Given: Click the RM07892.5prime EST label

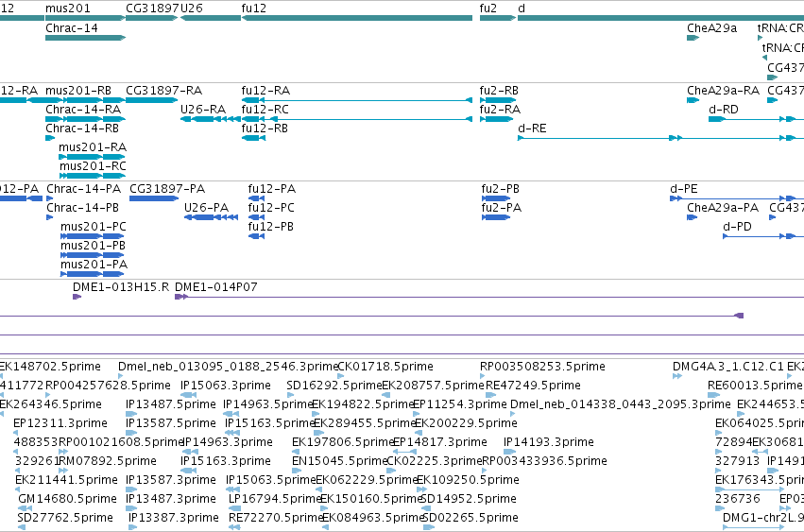Looking at the screenshot, I should pos(107,461).
